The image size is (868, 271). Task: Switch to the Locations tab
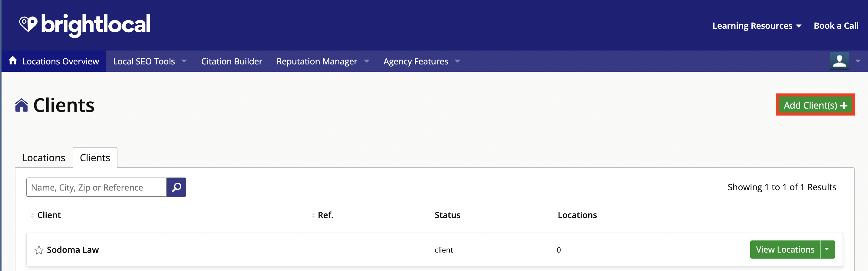(44, 158)
